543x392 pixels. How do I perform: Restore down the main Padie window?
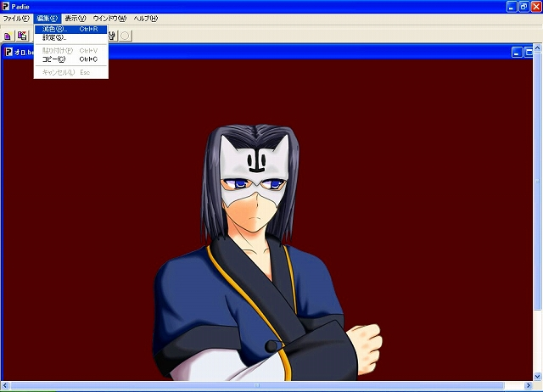pos(523,6)
